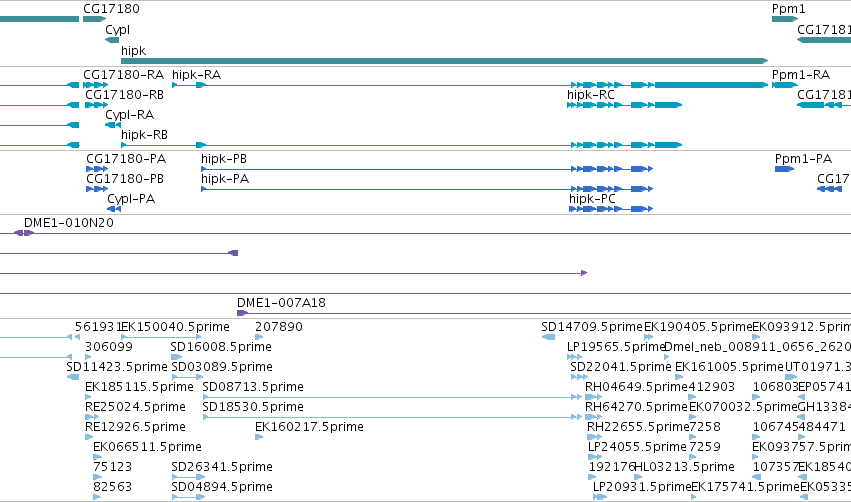
Task: Click the hipk-PC coding exon glyph
Action: coord(611,209)
